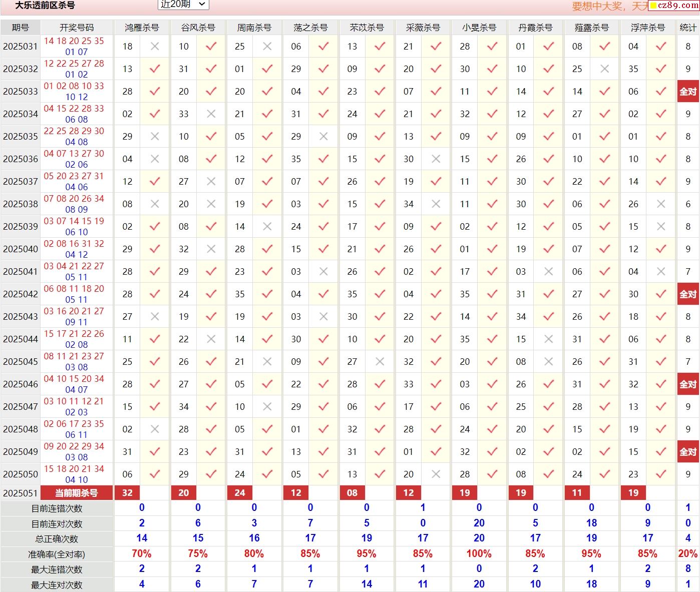Viewport: 700px width, 592px height.
Task: Click the 最大连对次数 row label
Action: coord(57,585)
